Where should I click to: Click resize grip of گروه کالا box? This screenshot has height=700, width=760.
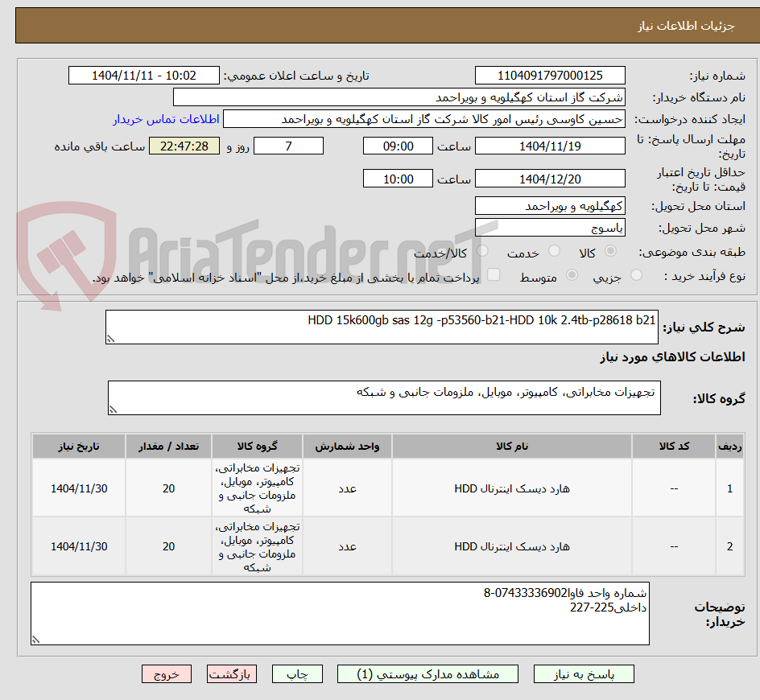click(x=113, y=410)
